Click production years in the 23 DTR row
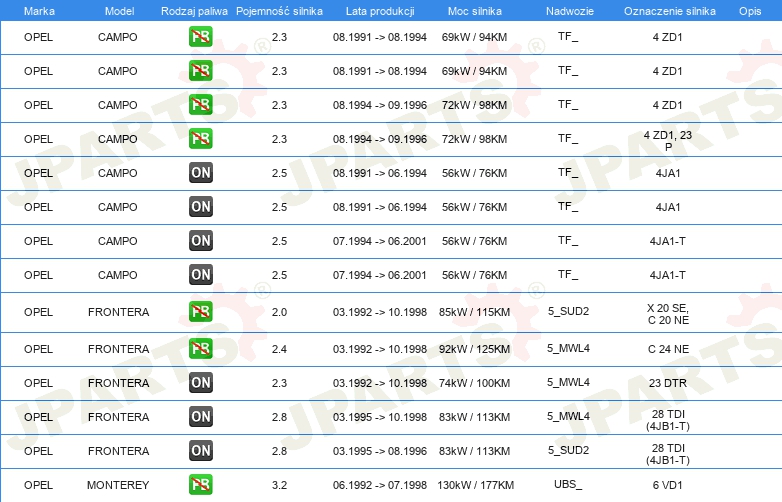This screenshot has height=502, width=782. click(x=380, y=383)
